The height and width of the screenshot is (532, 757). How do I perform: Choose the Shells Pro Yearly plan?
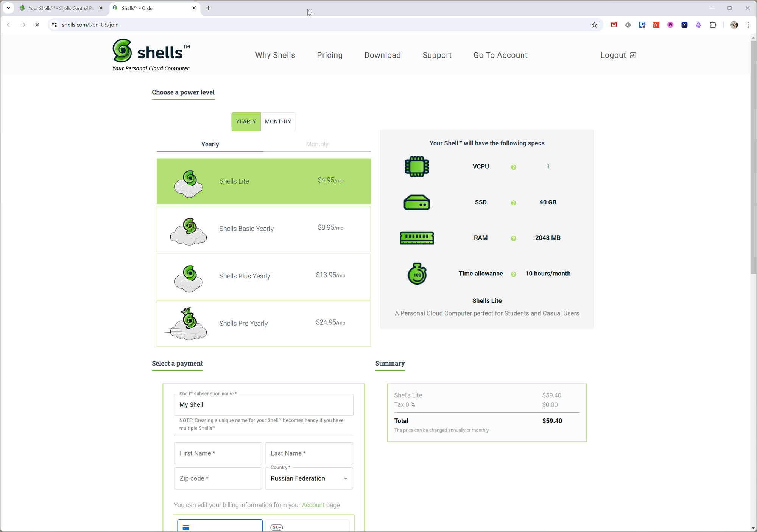pos(263,324)
